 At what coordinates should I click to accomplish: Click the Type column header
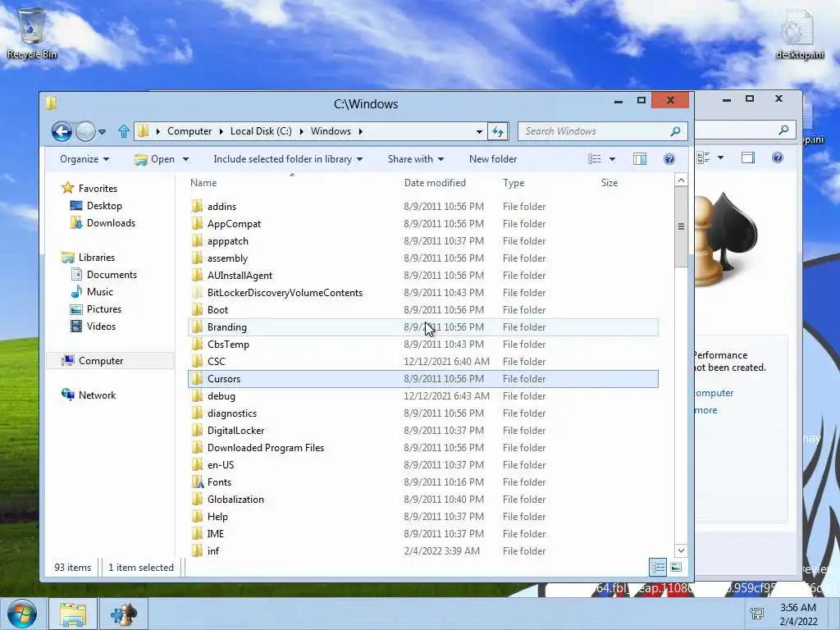(x=514, y=183)
